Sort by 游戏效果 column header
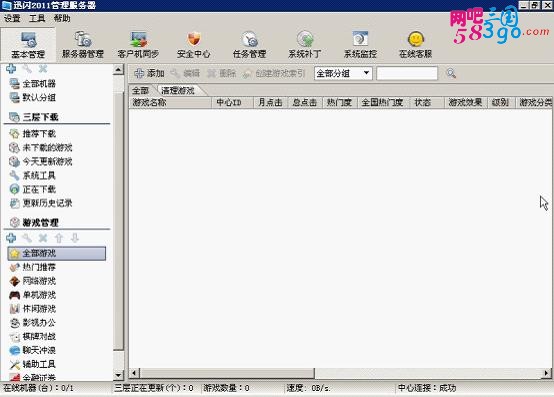554x397 pixels. (466, 103)
